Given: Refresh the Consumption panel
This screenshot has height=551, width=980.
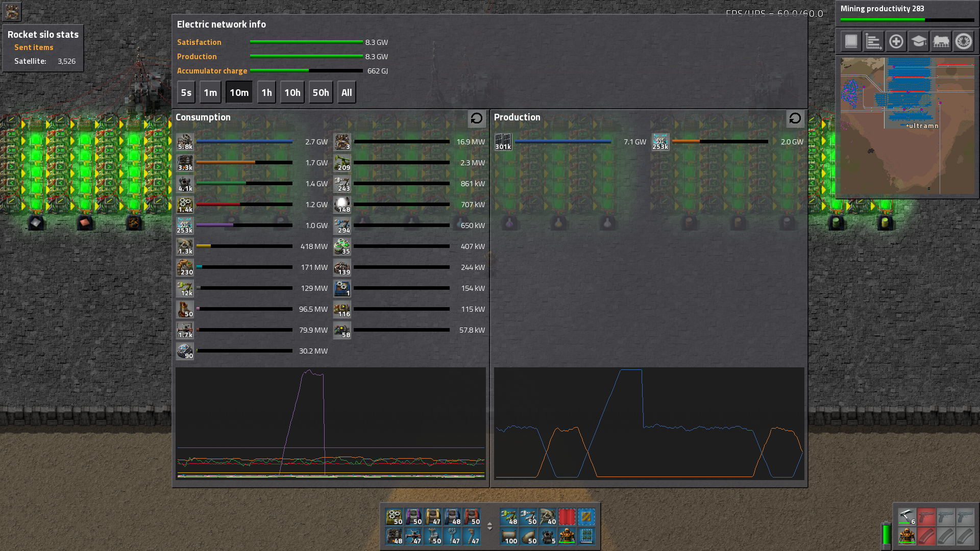Looking at the screenshot, I should 477,118.
